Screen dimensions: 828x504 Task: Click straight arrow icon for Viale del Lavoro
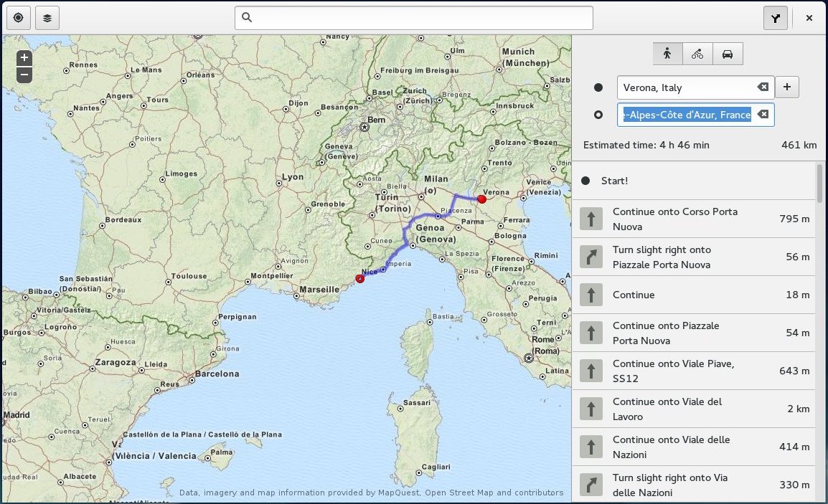tap(591, 409)
